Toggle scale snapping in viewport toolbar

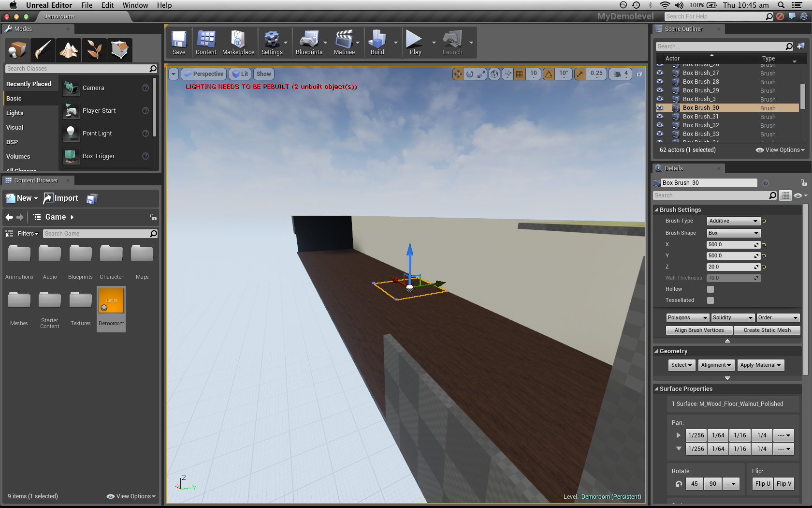click(x=580, y=74)
